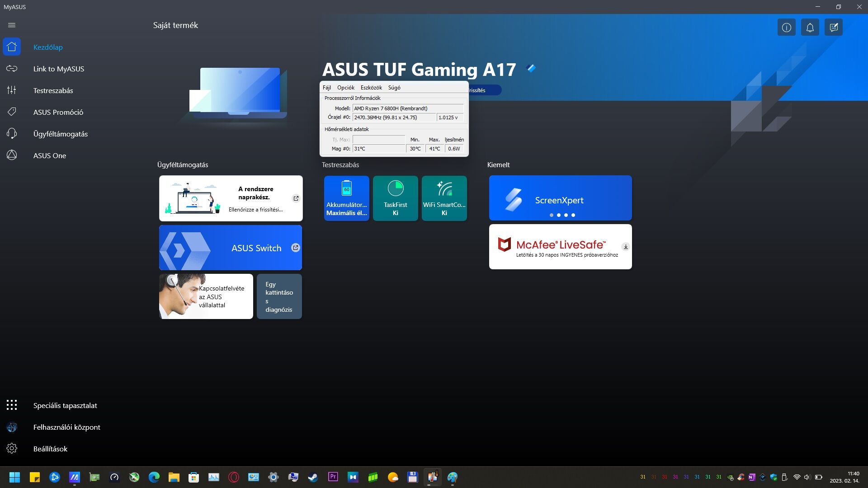
Task: Open Ügyféltámogatás in the sidebar
Action: click(x=60, y=134)
